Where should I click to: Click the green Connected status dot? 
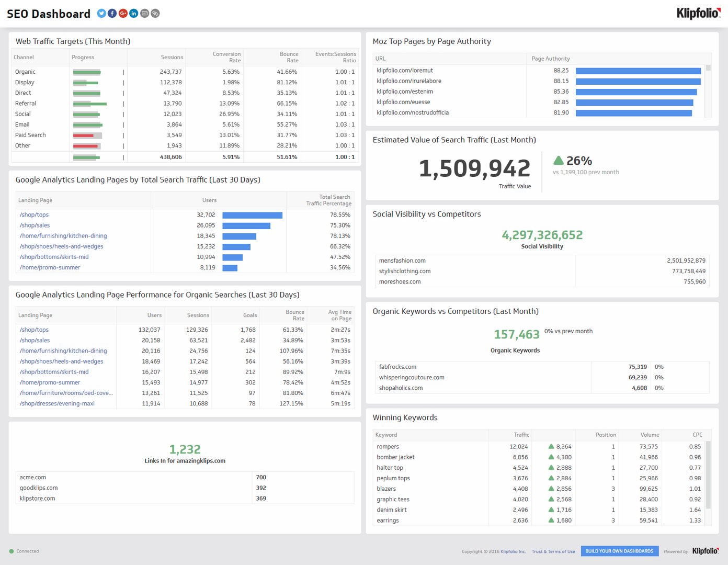[12, 551]
